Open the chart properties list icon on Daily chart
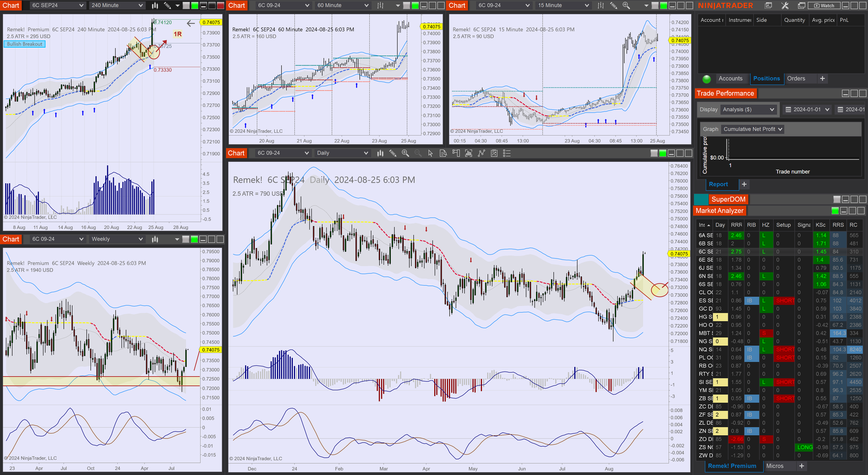 (507, 153)
